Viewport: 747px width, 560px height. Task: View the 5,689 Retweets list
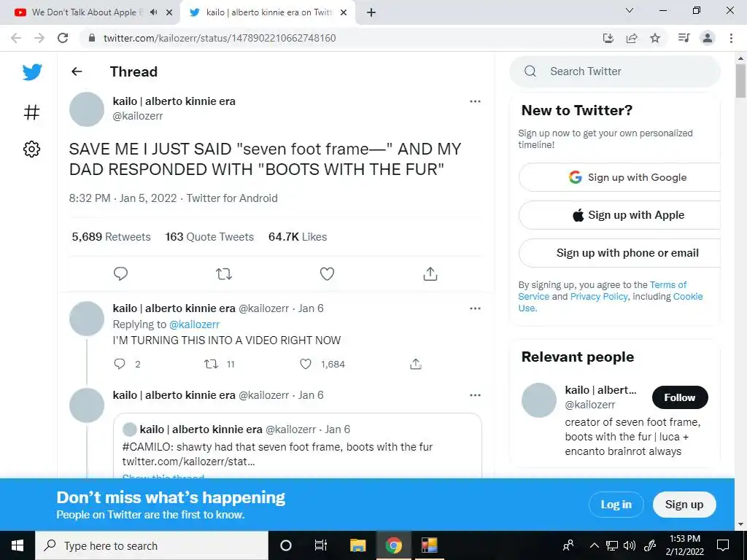pyautogui.click(x=111, y=237)
